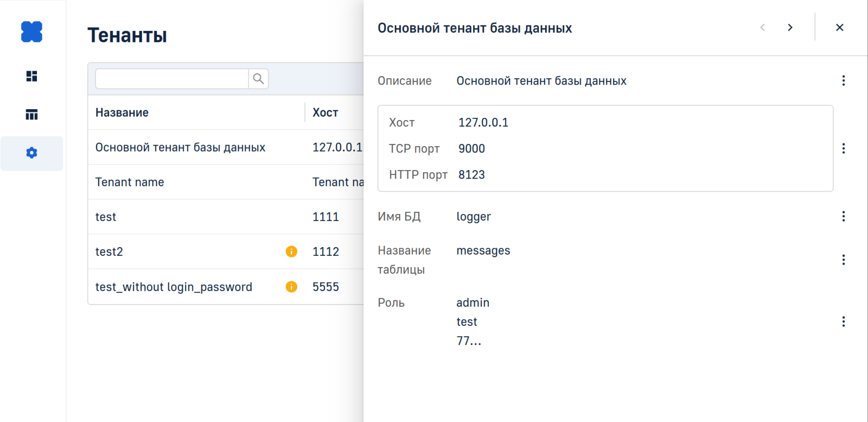Click warning icon next to test2
Viewport: 868px width, 422px height.
291,251
